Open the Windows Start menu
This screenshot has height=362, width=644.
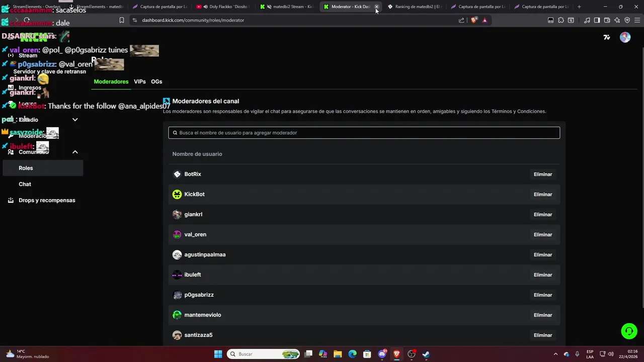pyautogui.click(x=218, y=354)
